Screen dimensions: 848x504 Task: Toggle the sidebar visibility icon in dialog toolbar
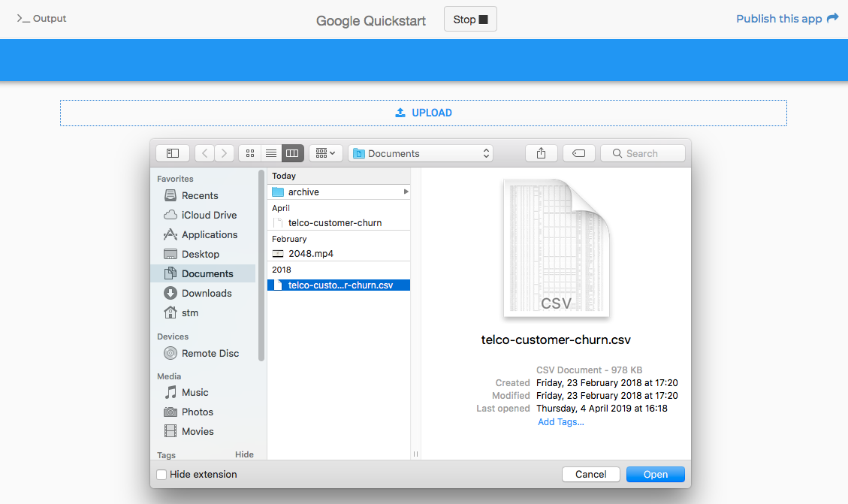tap(172, 152)
